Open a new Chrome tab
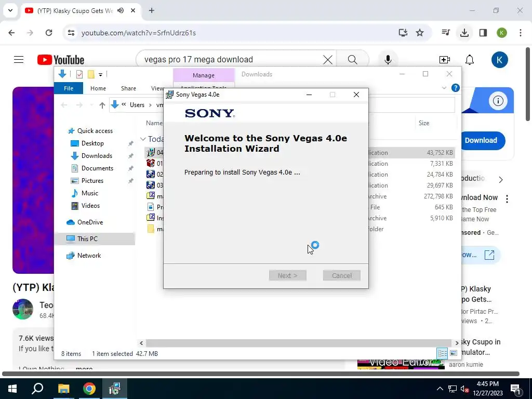The height and width of the screenshot is (399, 532). pyautogui.click(x=152, y=10)
